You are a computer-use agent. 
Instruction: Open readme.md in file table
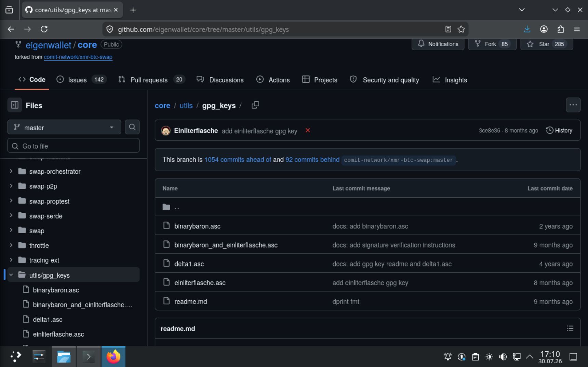pos(190,301)
